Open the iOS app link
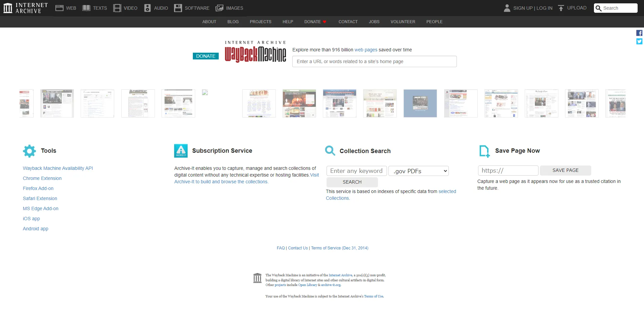Image resolution: width=644 pixels, height=331 pixels. pos(31,219)
